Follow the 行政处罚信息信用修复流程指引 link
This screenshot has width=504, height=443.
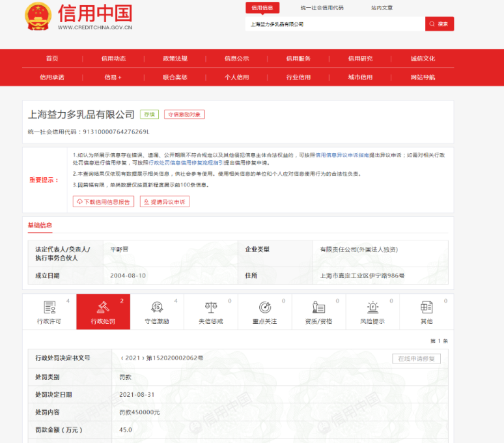coord(186,163)
